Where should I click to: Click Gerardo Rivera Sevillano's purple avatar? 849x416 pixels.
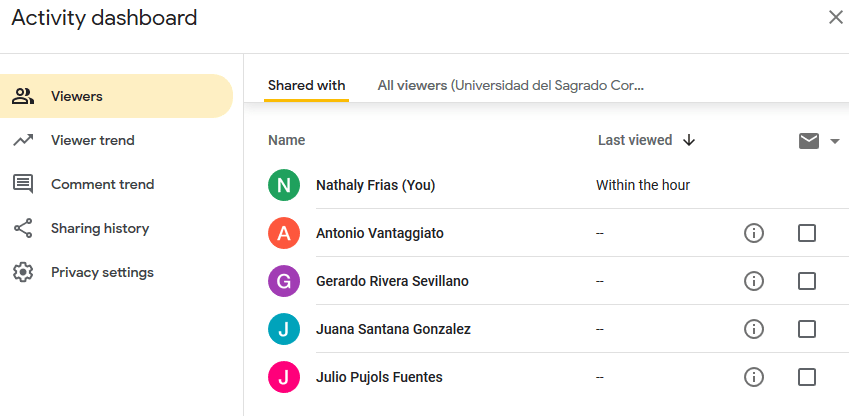pos(284,281)
